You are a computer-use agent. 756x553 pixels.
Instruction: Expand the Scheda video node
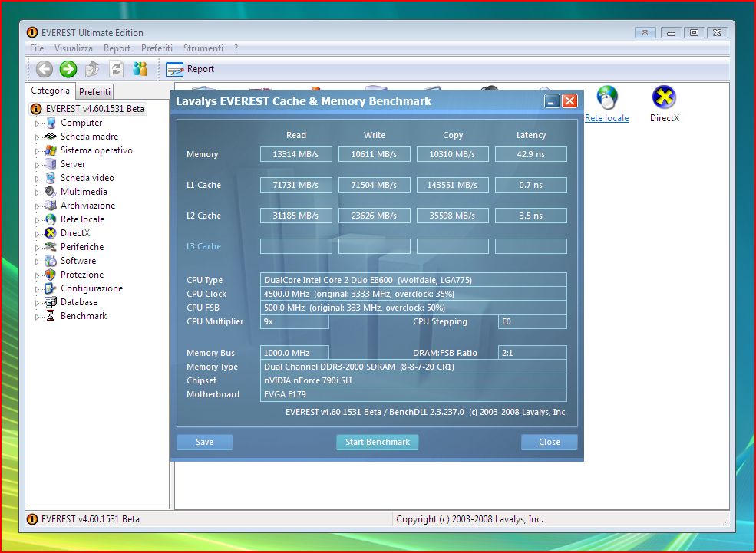tap(37, 179)
